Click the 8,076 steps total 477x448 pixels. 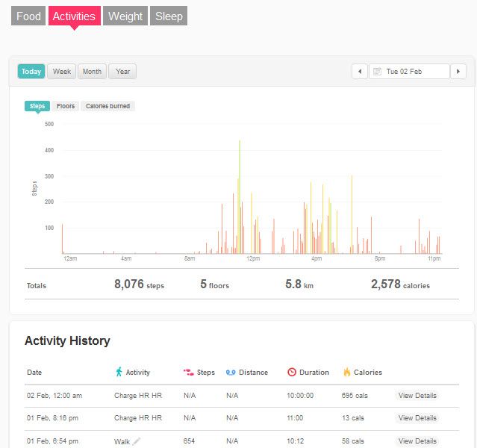coord(139,284)
